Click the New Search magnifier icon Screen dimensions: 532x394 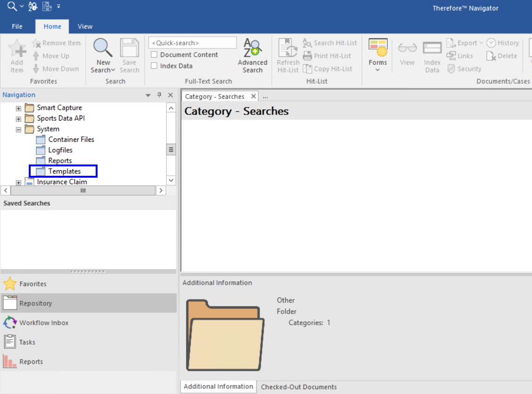pyautogui.click(x=103, y=48)
